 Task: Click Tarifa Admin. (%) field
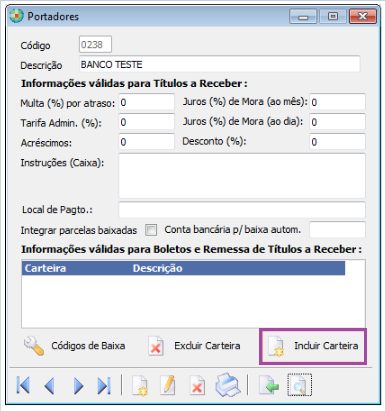coord(147,122)
